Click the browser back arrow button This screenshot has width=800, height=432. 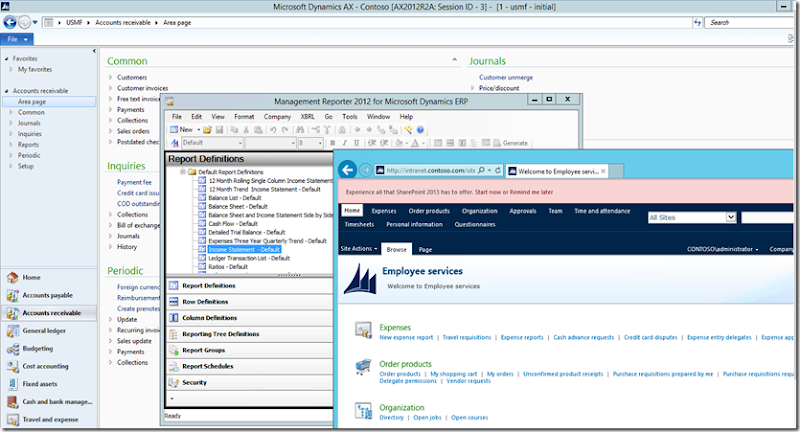(x=349, y=170)
